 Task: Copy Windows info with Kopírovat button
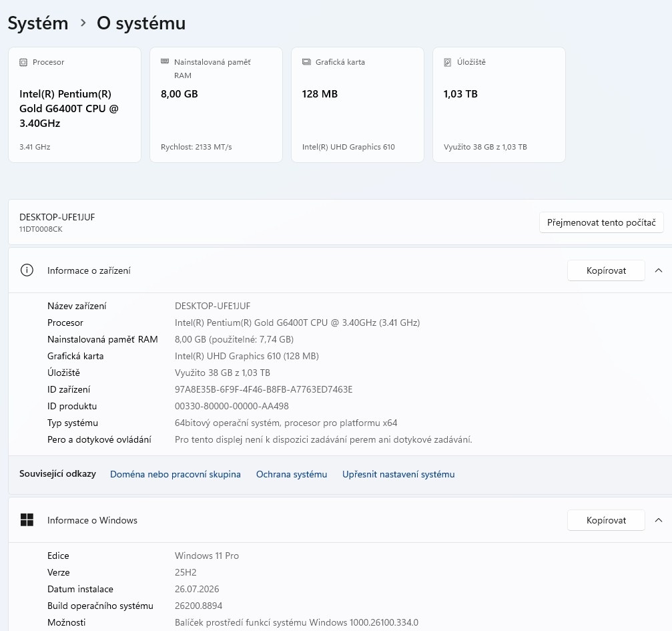click(606, 520)
